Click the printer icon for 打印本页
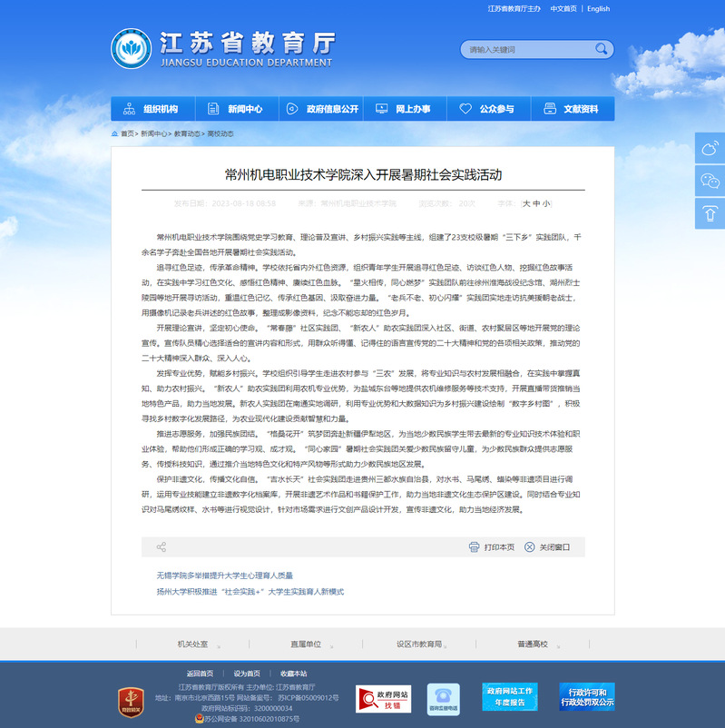This screenshot has width=725, height=728. [474, 546]
